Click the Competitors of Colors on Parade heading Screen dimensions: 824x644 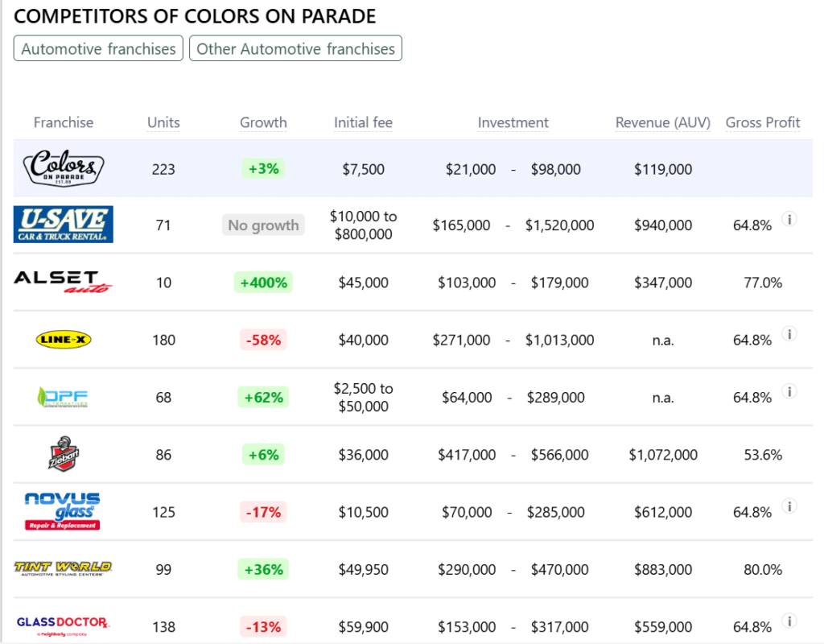click(x=195, y=16)
